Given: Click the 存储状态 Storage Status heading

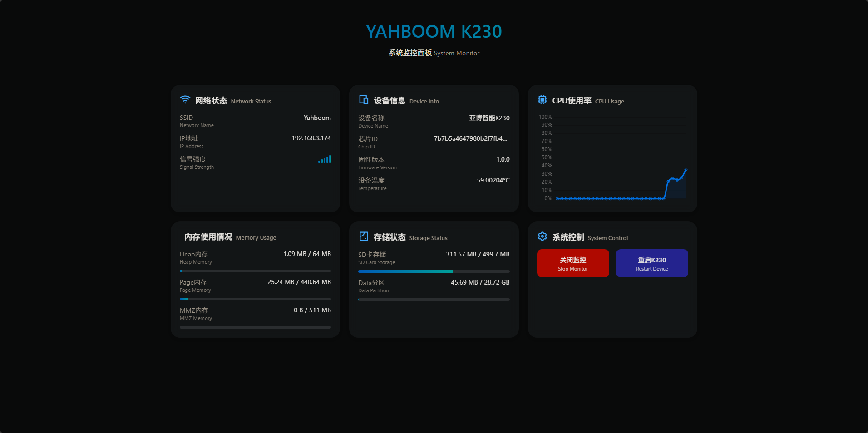Looking at the screenshot, I should (410, 237).
